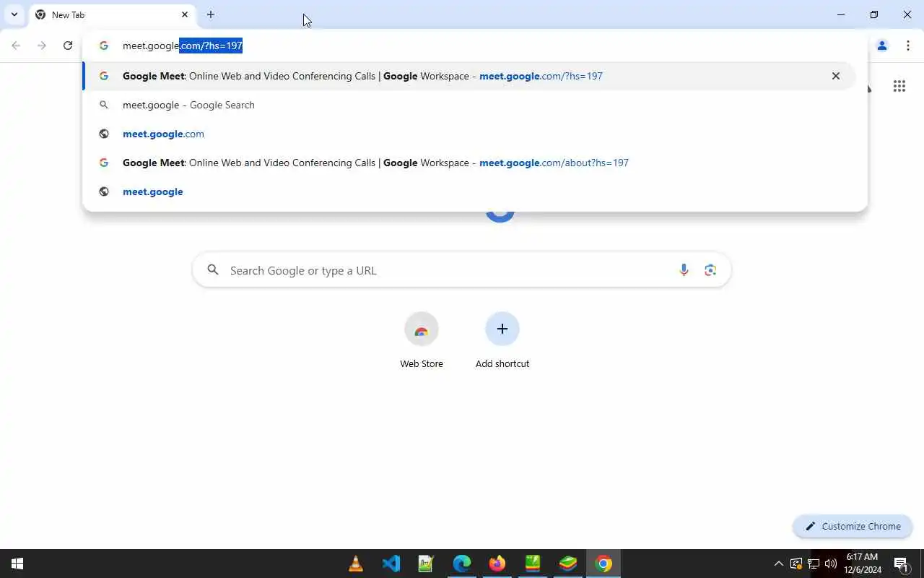Open a new tab with the plus button
The image size is (924, 578).
[x=210, y=14]
